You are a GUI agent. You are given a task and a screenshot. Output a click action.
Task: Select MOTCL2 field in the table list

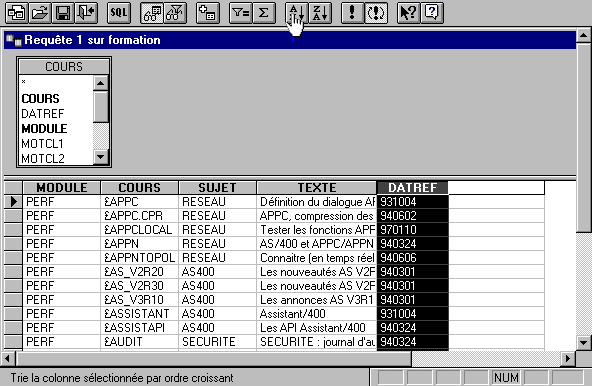pyautogui.click(x=43, y=159)
